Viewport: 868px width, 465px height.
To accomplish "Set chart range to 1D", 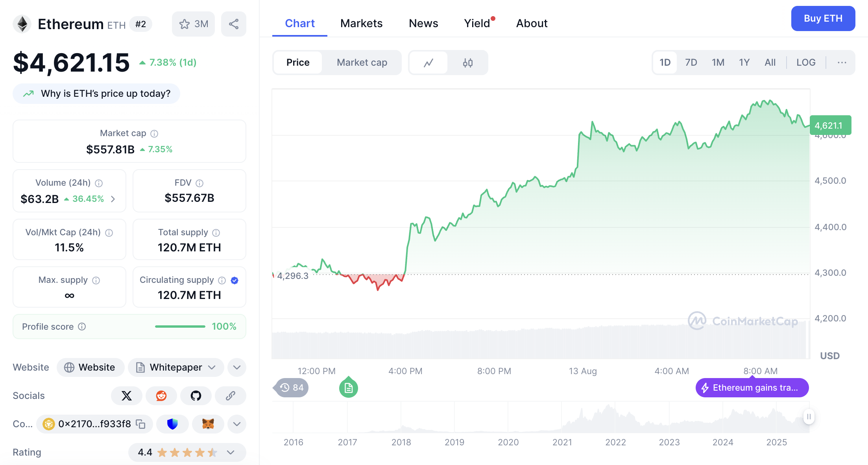I will pos(665,63).
